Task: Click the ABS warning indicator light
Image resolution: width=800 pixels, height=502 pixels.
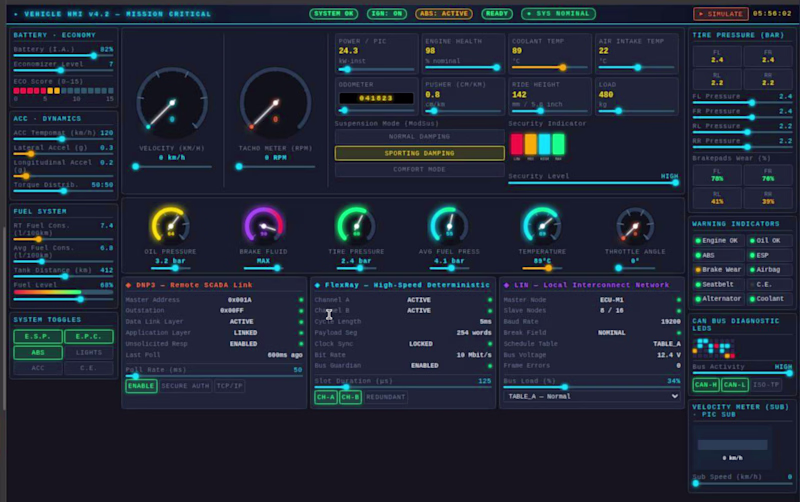Action: tap(718, 255)
